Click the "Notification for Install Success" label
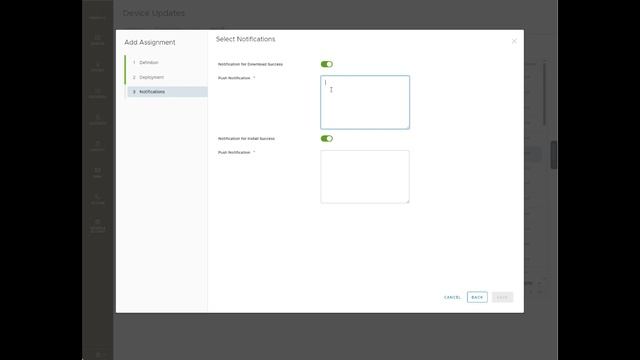This screenshot has width=640, height=360. pos(246,139)
